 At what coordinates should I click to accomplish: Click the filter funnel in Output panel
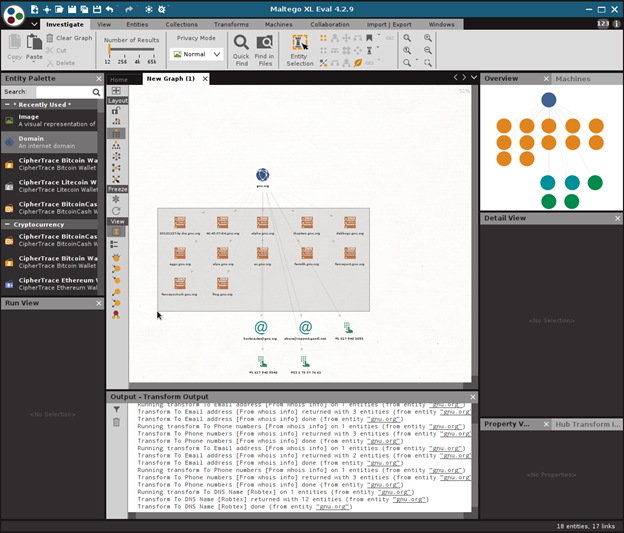click(117, 409)
